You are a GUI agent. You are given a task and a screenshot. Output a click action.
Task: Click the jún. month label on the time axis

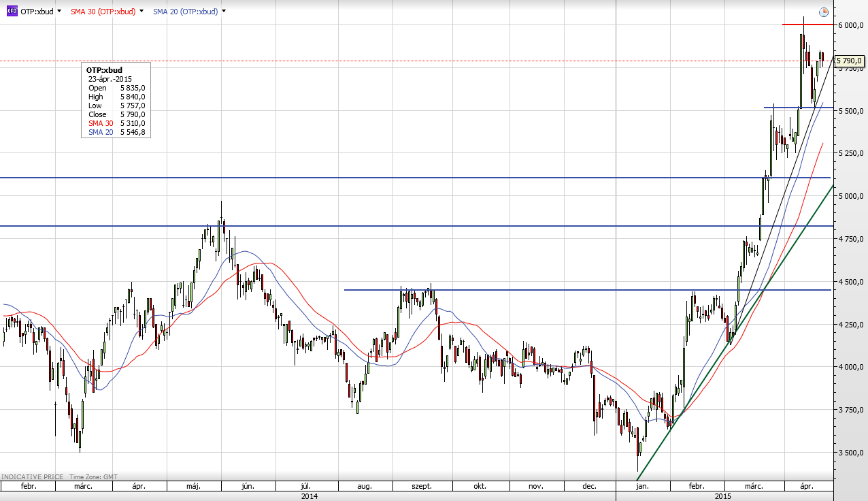[248, 487]
